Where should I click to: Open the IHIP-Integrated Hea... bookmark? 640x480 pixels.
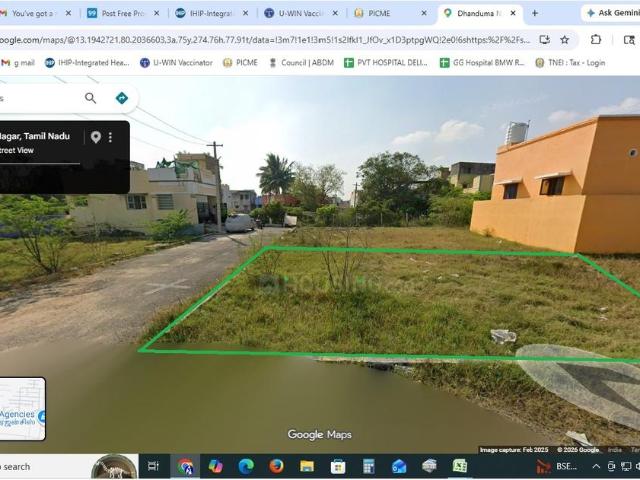[x=87, y=63]
